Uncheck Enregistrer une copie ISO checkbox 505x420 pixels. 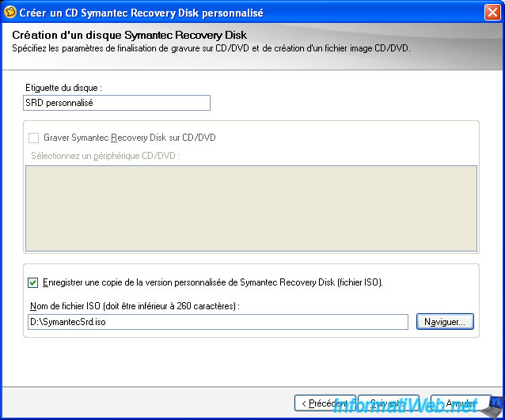[x=33, y=282]
